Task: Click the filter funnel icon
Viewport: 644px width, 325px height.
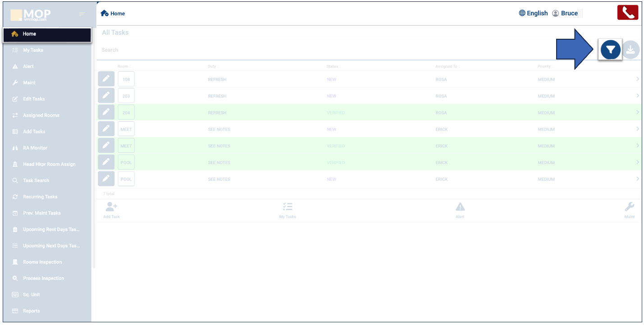Action: point(610,50)
